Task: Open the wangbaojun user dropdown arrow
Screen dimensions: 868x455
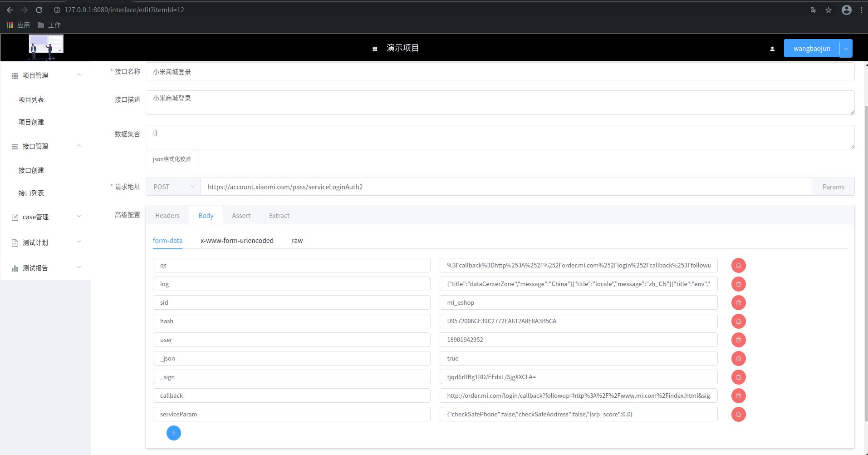Action: 846,49
